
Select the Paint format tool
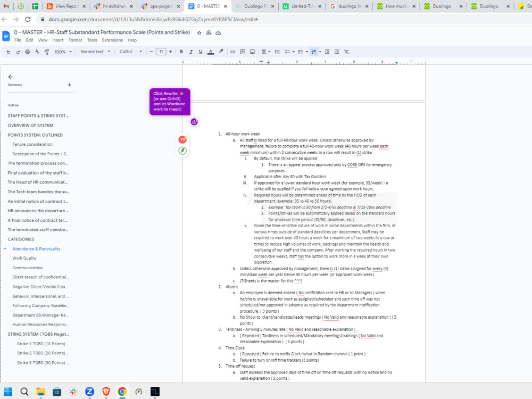pos(47,52)
